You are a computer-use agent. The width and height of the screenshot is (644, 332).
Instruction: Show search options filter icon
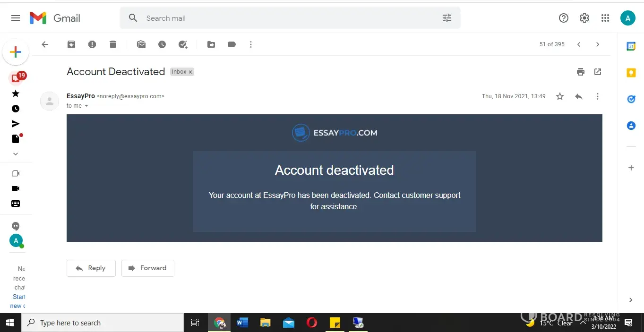(447, 18)
